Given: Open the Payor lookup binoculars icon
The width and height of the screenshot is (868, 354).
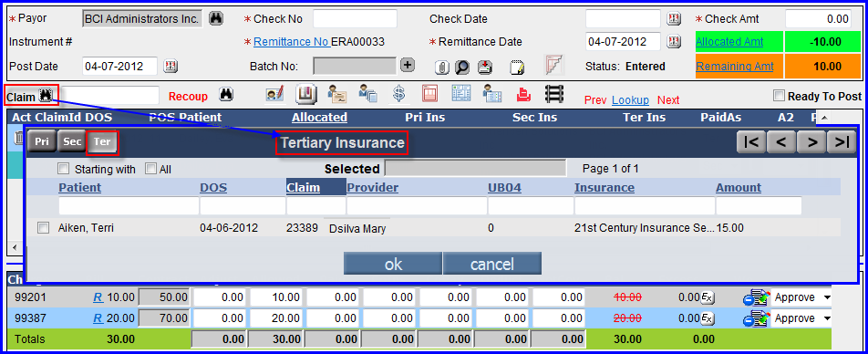Looking at the screenshot, I should (x=216, y=19).
